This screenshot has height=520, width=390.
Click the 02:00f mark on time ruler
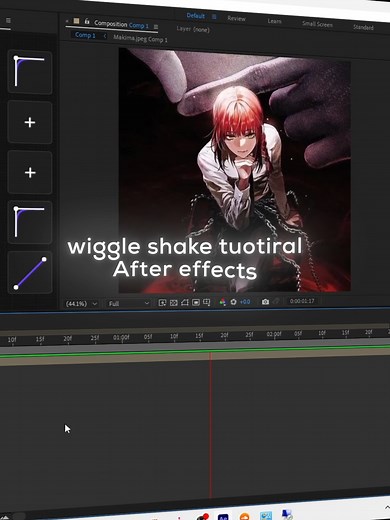pyautogui.click(x=274, y=334)
